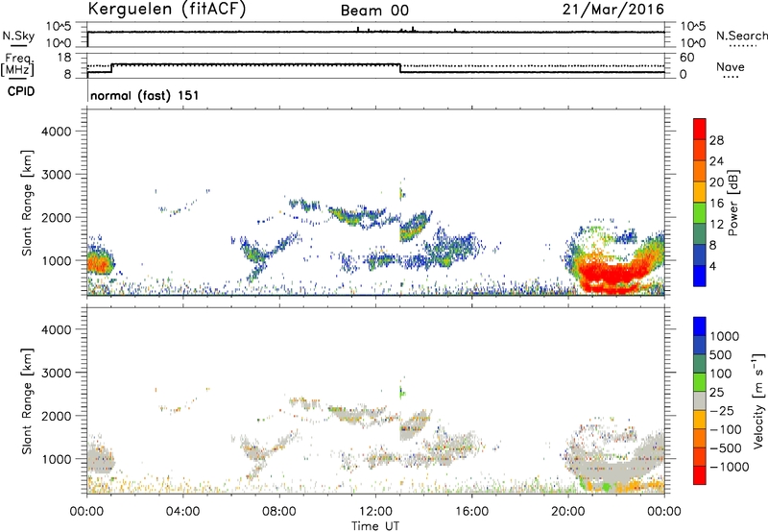Click the blue bottom of the power colorbar

pos(700,276)
